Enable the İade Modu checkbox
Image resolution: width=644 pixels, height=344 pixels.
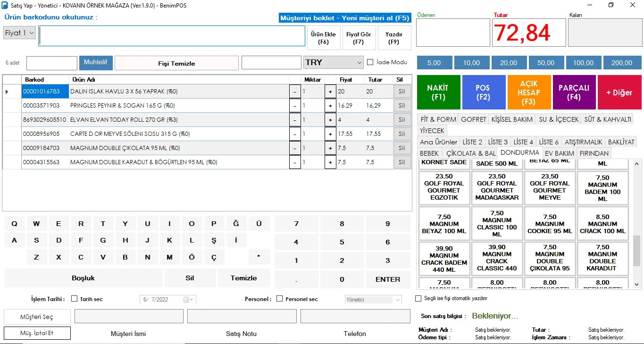tap(370, 62)
